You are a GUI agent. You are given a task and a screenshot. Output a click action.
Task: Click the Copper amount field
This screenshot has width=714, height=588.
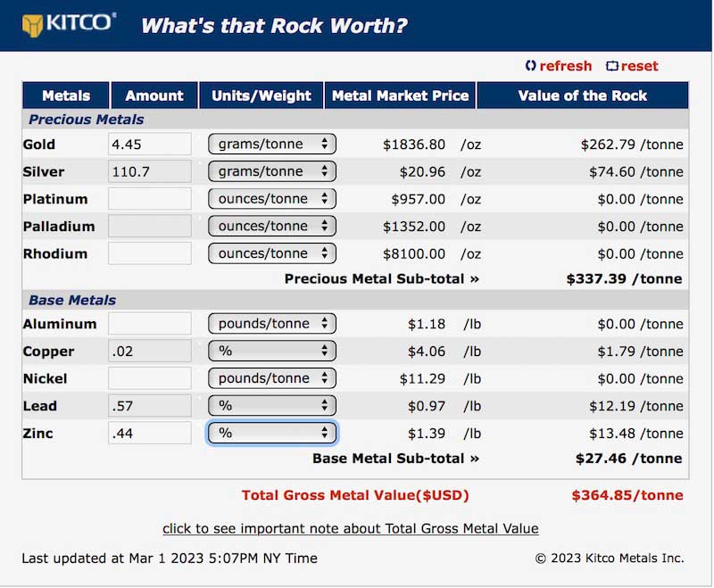coord(150,351)
